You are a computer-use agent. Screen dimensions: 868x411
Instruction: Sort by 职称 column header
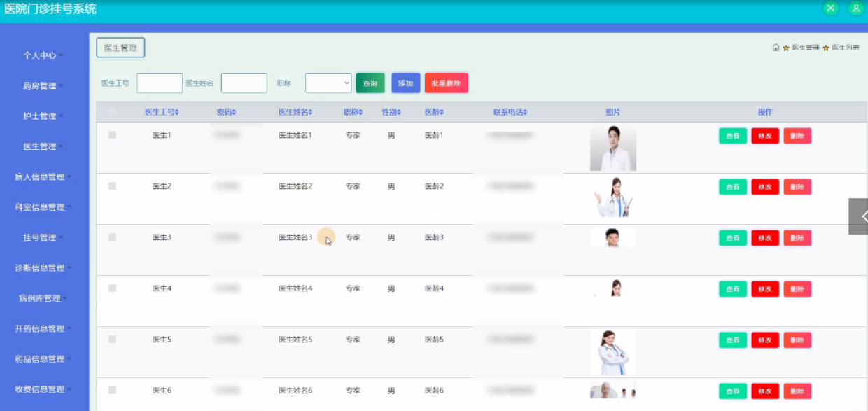point(353,112)
